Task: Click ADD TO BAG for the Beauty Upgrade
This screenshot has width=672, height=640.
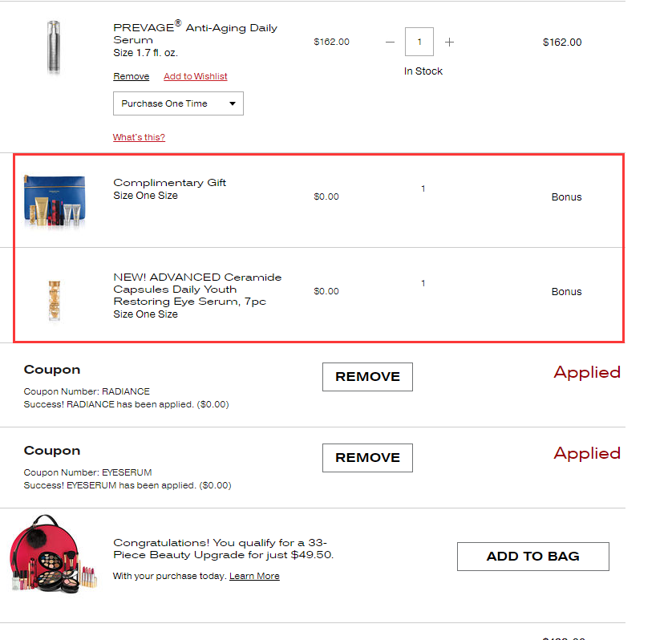Action: (x=532, y=556)
